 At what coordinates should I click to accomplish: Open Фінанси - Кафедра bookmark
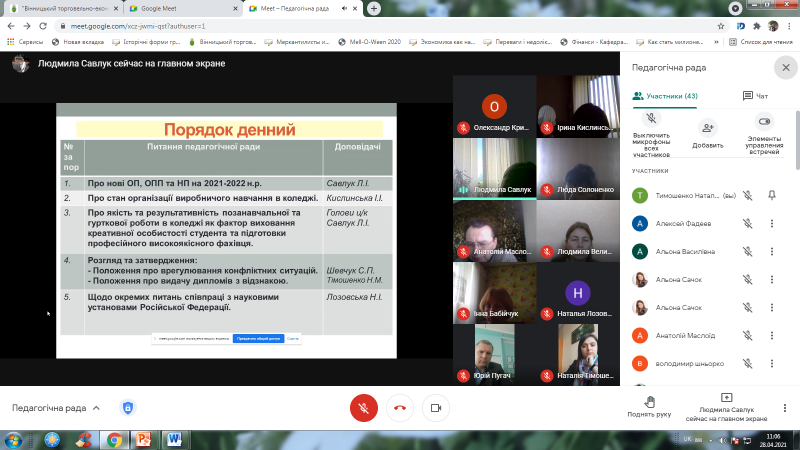594,42
